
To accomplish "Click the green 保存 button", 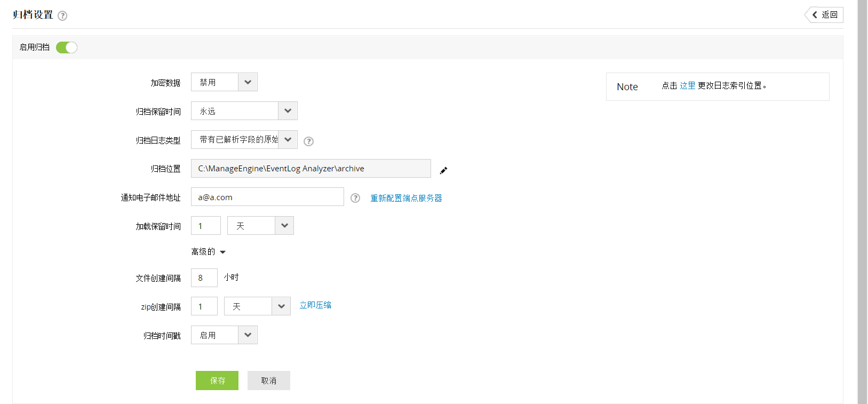I will tap(217, 381).
